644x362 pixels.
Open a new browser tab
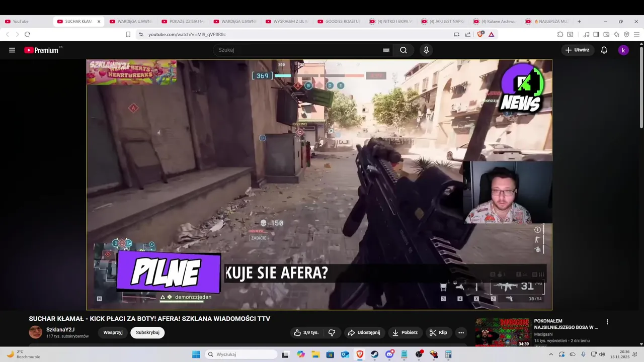click(x=579, y=22)
